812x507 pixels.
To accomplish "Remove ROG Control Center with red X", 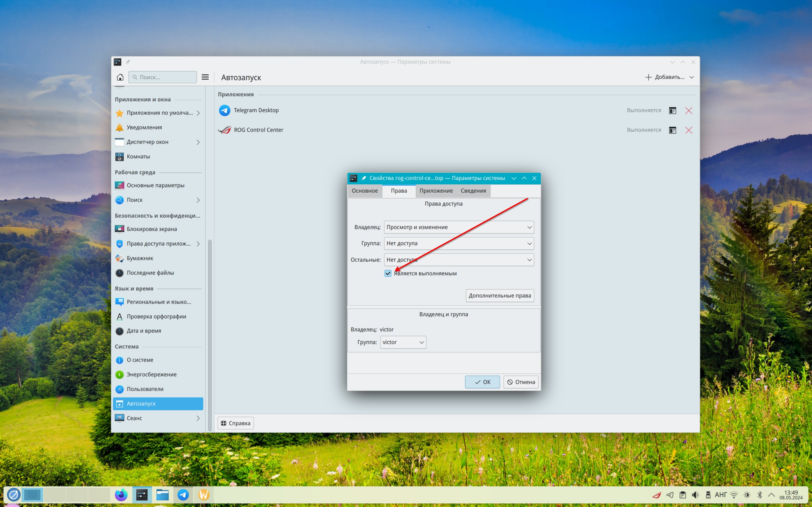I will pyautogui.click(x=689, y=130).
